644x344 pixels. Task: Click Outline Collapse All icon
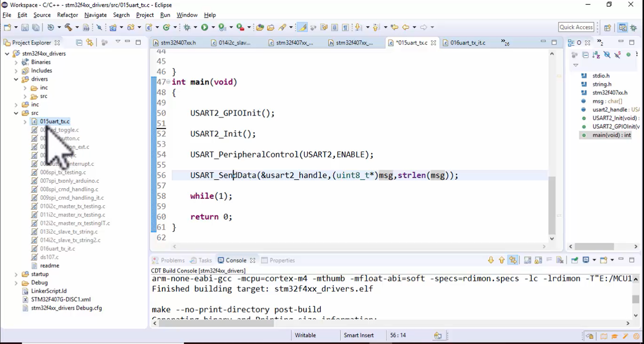pos(586,55)
